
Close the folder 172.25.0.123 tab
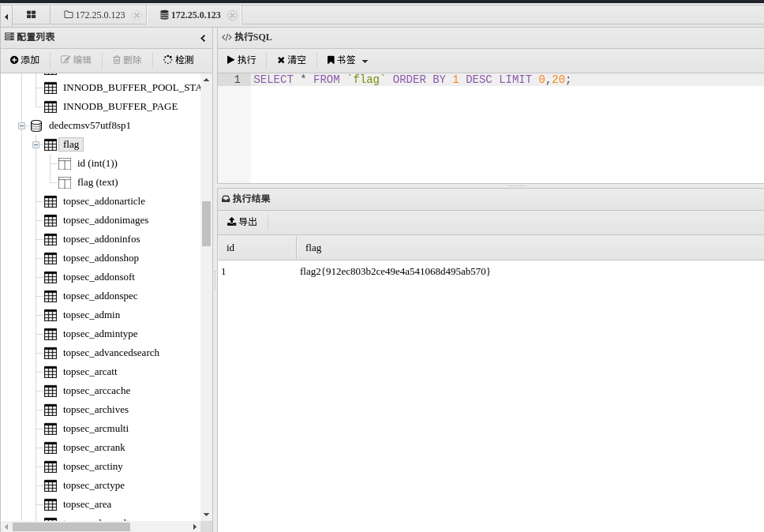tap(137, 16)
